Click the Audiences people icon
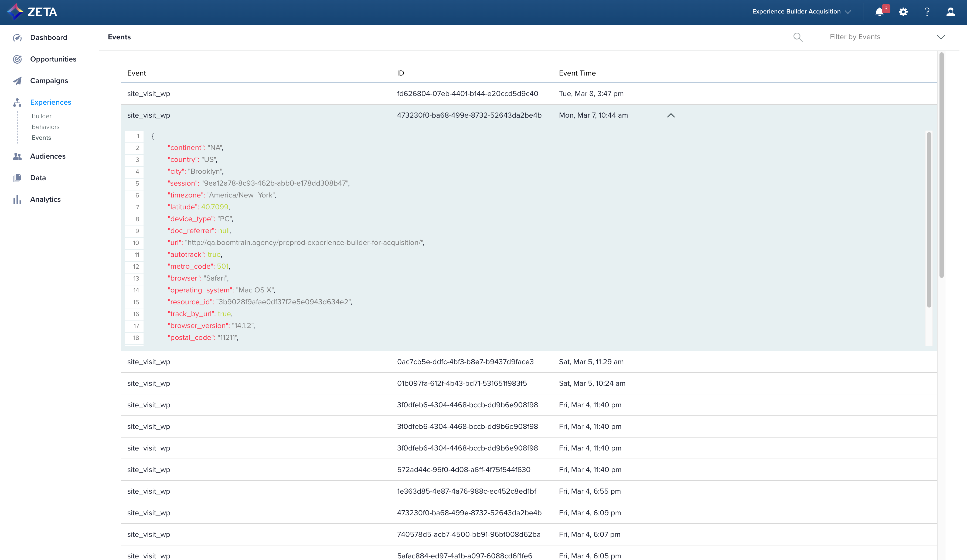This screenshot has width=967, height=560. pyautogui.click(x=17, y=156)
